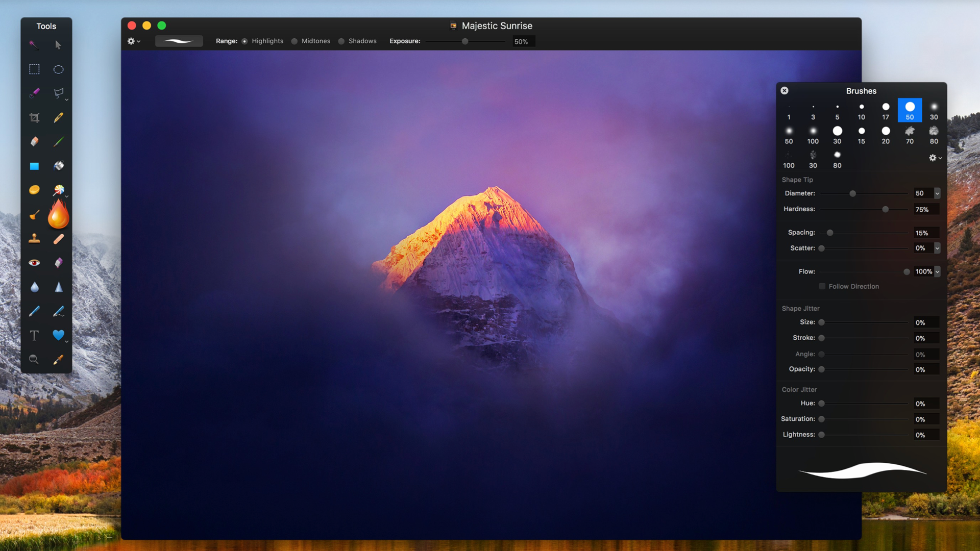
Task: Select the Shadows range radio button
Action: (341, 41)
